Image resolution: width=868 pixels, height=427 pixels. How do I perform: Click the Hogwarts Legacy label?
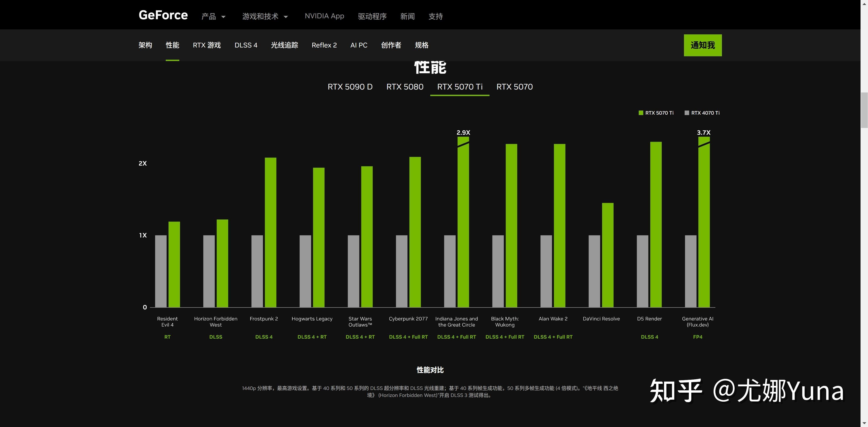click(x=312, y=318)
